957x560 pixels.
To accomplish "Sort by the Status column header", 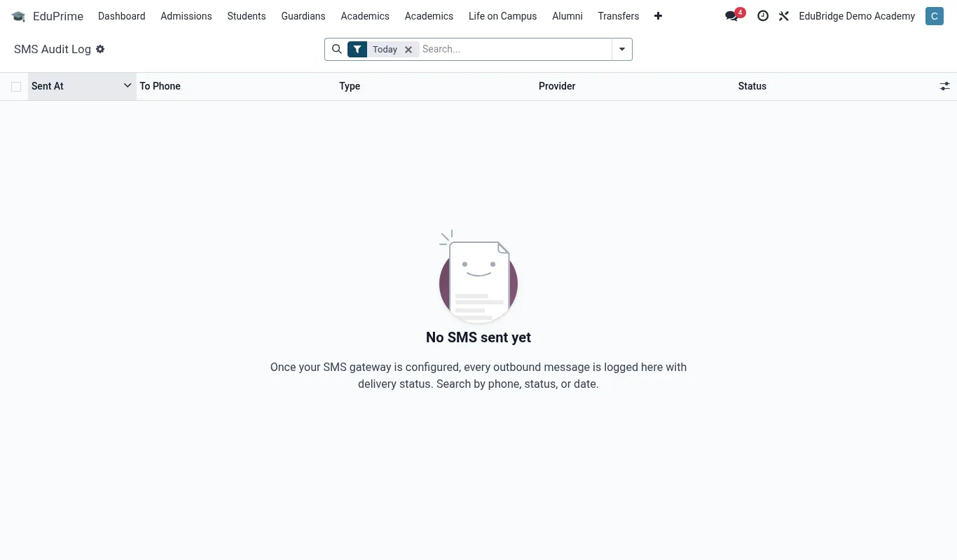I will tap(752, 86).
